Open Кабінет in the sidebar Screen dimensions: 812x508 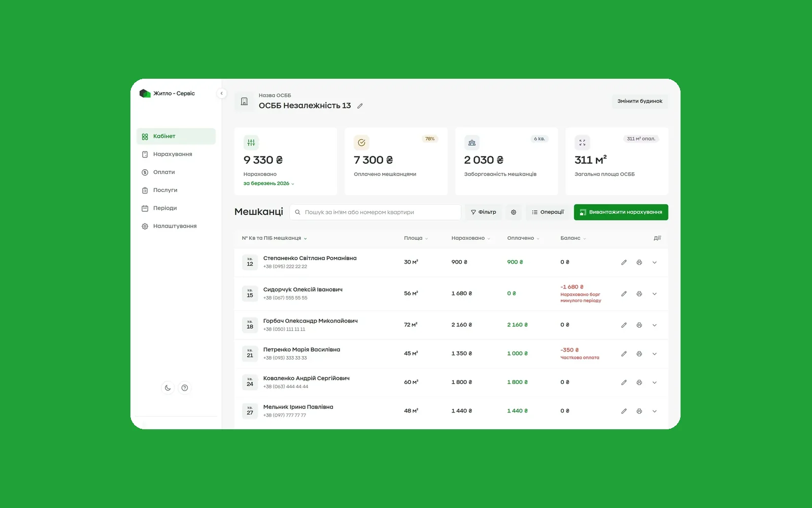pos(176,136)
